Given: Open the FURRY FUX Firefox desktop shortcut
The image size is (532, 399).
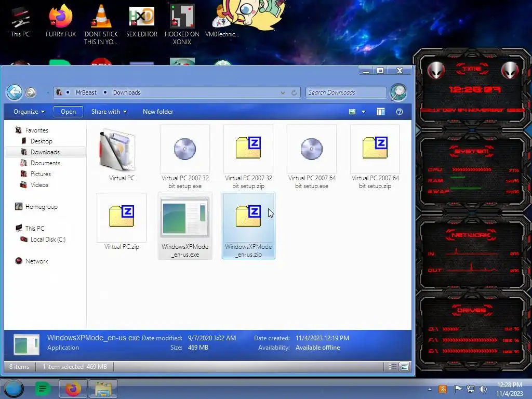Looking at the screenshot, I should point(61,20).
